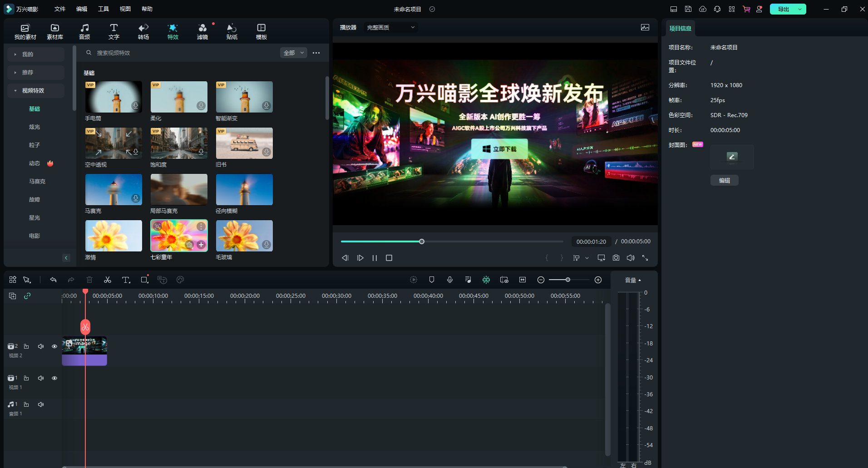This screenshot has height=468, width=868.
Task: Expand the 推荐 category
Action: tap(28, 73)
